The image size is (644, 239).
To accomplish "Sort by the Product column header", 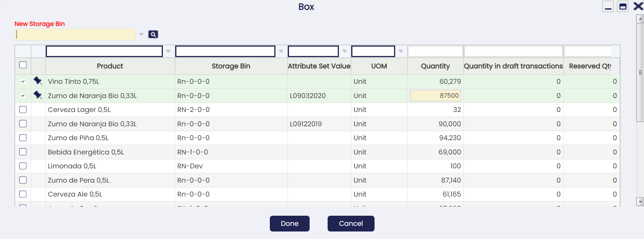I will (110, 66).
